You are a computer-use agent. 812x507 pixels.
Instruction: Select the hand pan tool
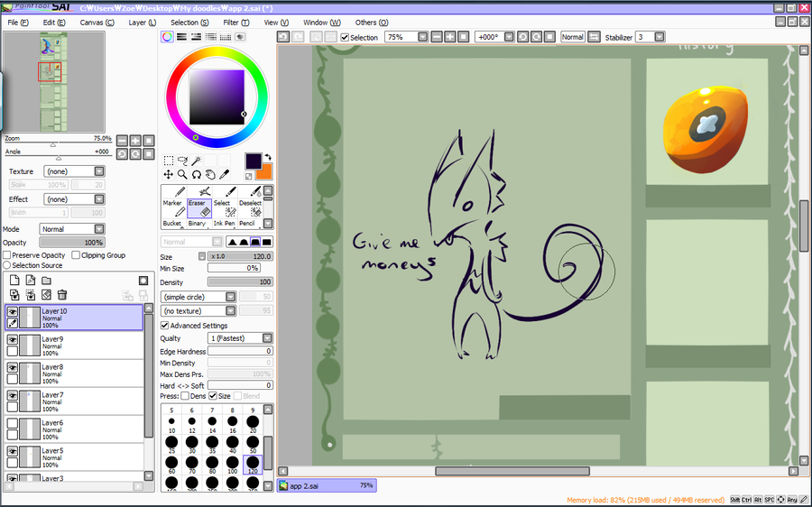coord(210,174)
